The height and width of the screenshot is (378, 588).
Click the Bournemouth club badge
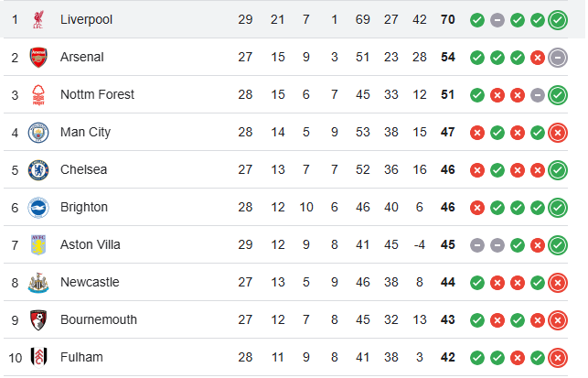[38, 319]
